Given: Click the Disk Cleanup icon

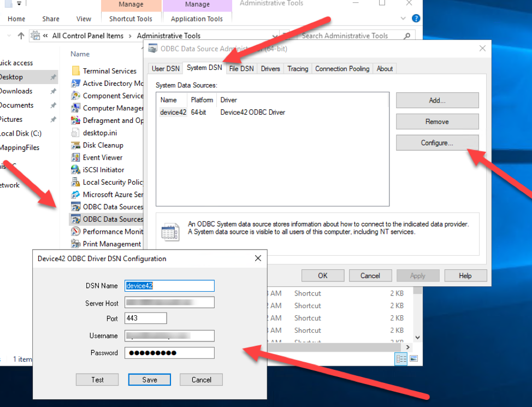Looking at the screenshot, I should [76, 145].
